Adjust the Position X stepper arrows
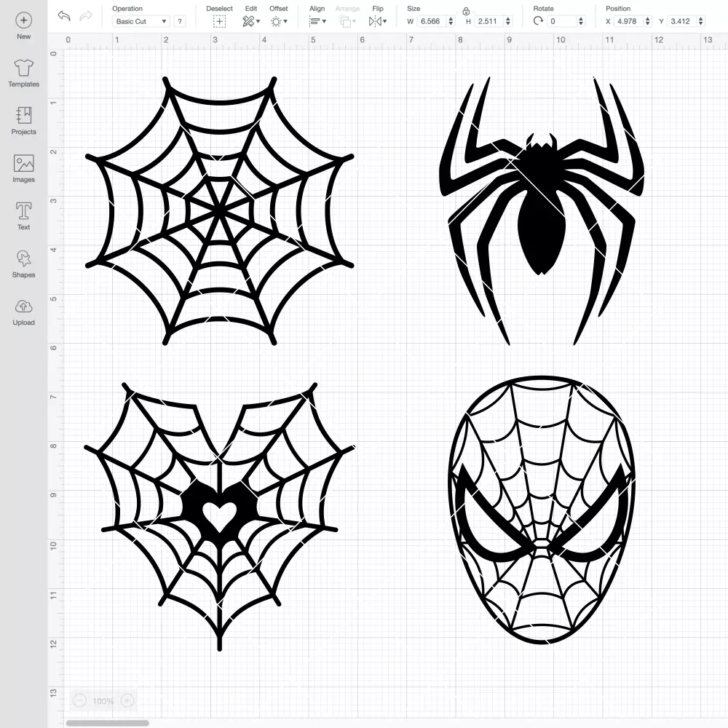 (x=648, y=21)
